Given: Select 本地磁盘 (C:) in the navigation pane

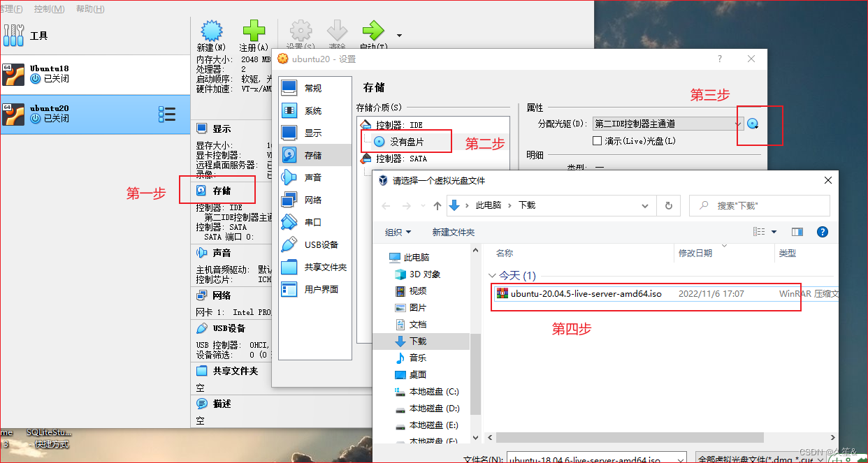Looking at the screenshot, I should pos(434,391).
